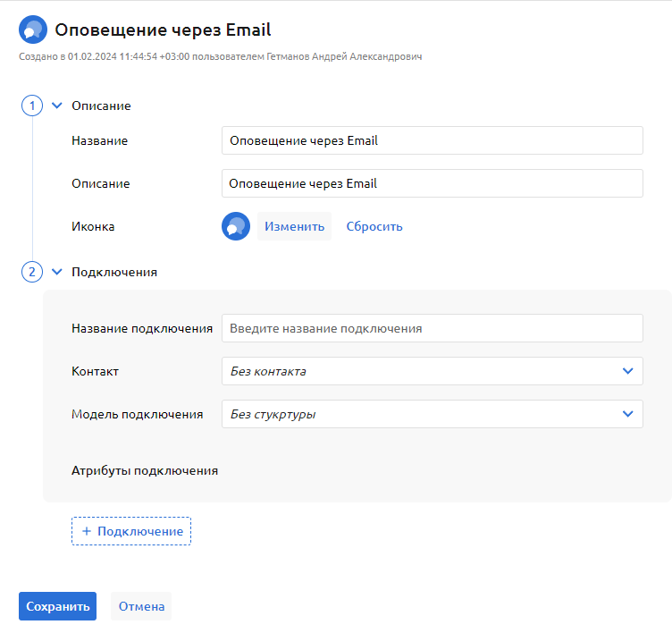Click the Введите название подключения field
This screenshot has width=672, height=633.
coord(432,328)
